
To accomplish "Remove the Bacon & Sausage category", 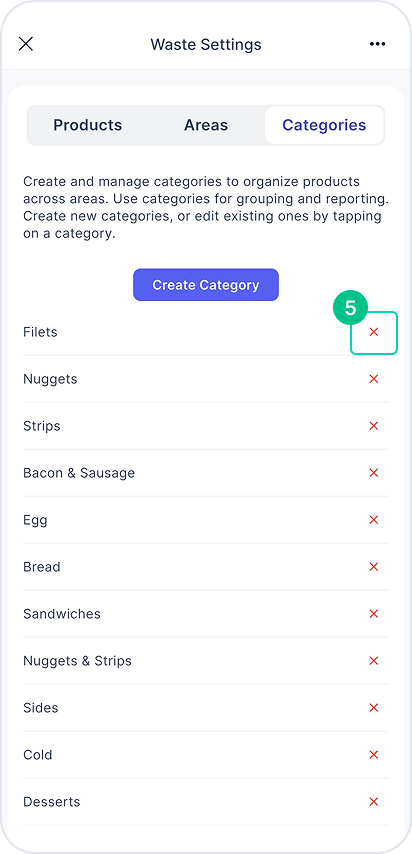I will coord(374,473).
